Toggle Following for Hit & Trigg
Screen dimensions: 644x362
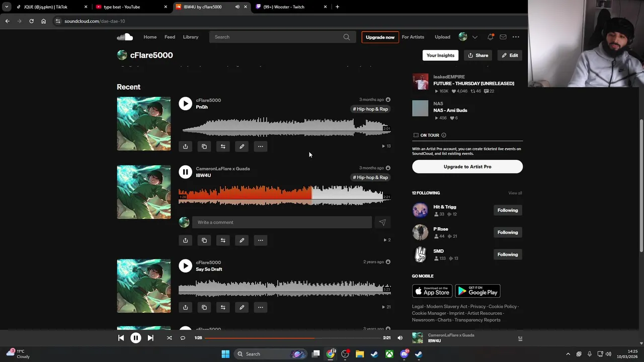508,210
